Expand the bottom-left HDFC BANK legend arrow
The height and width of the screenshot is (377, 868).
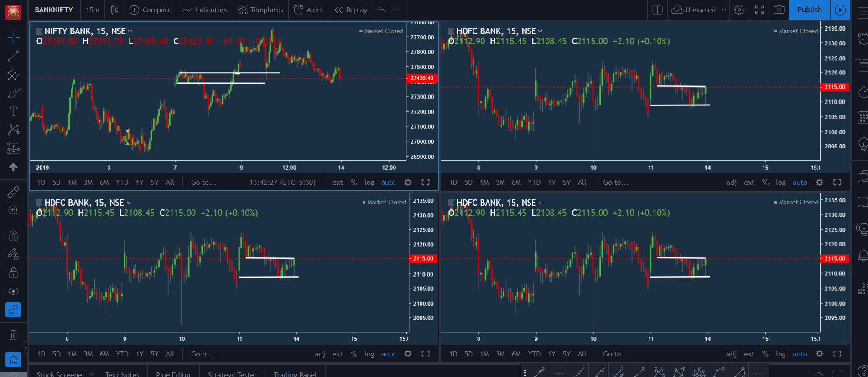pos(128,203)
